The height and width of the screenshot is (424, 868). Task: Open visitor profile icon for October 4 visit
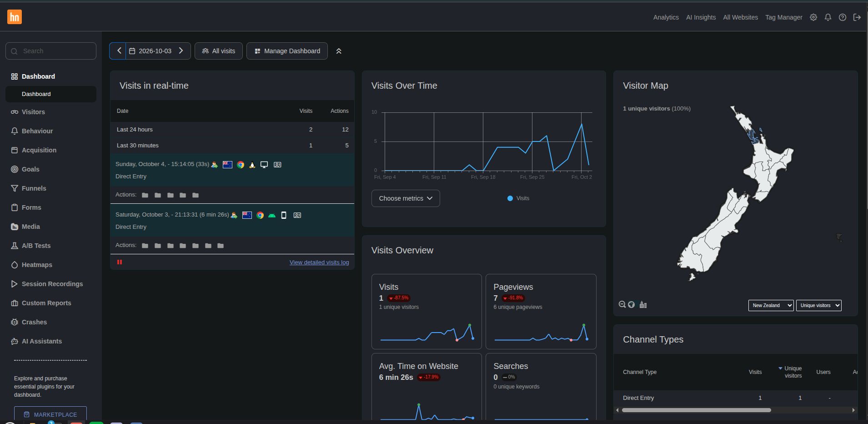[277, 165]
